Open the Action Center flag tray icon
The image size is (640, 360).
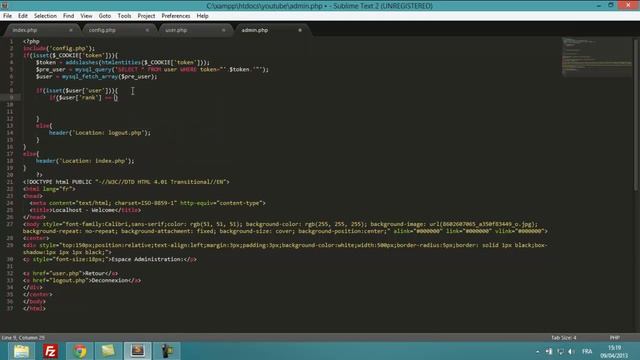[549, 351]
